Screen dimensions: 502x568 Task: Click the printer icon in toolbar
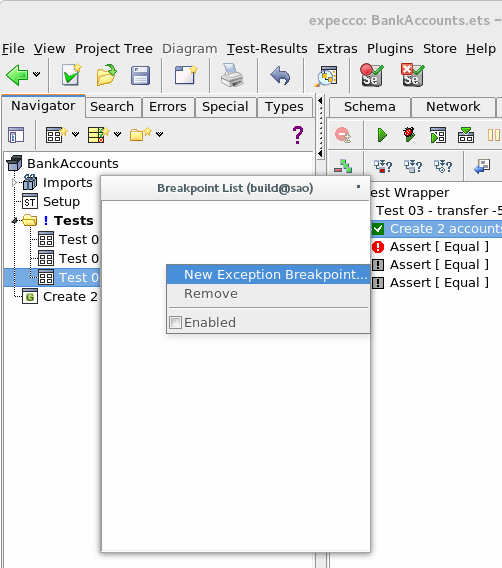(x=232, y=75)
